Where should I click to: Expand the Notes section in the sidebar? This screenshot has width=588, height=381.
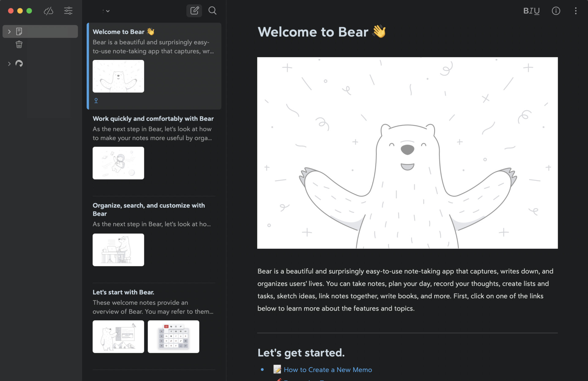[x=9, y=31]
